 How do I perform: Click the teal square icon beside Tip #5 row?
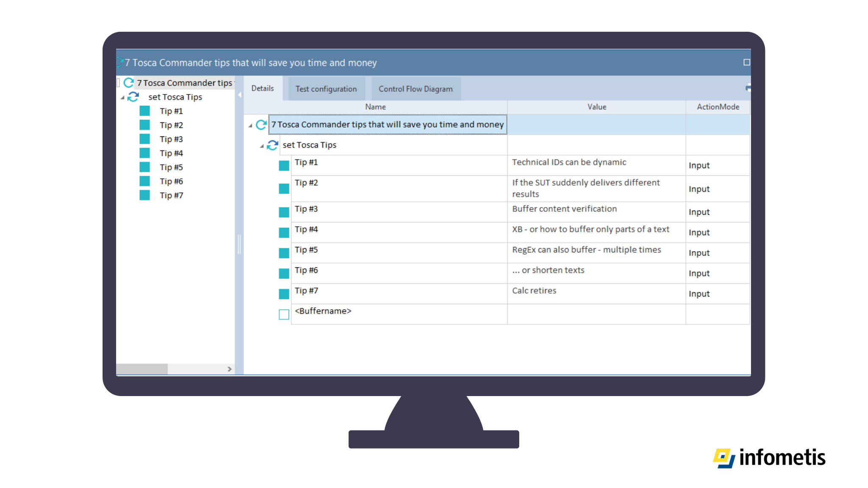pos(284,253)
